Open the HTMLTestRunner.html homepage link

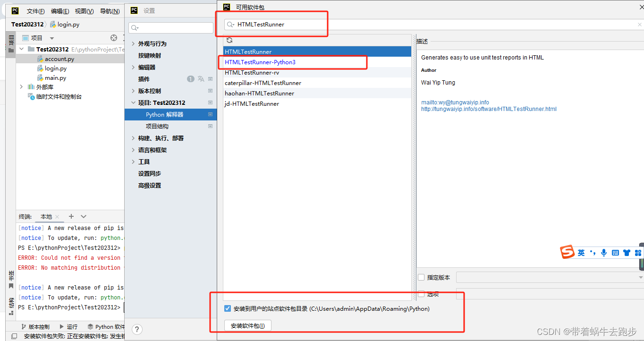pos(489,109)
